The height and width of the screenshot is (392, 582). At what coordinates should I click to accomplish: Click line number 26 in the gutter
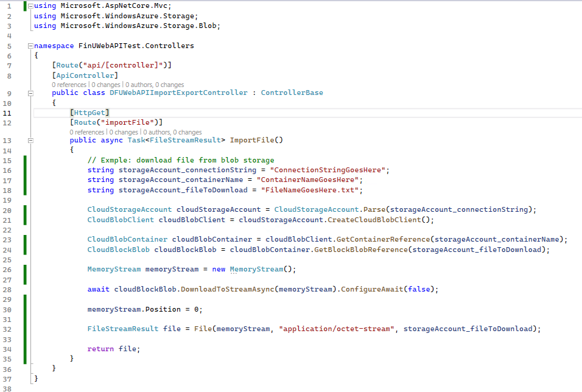(x=7, y=269)
